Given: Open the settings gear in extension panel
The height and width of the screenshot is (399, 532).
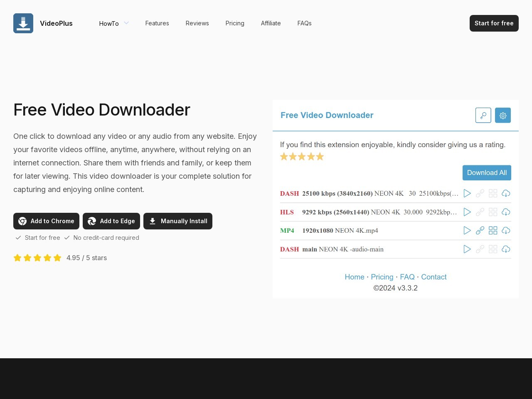Looking at the screenshot, I should tap(502, 116).
